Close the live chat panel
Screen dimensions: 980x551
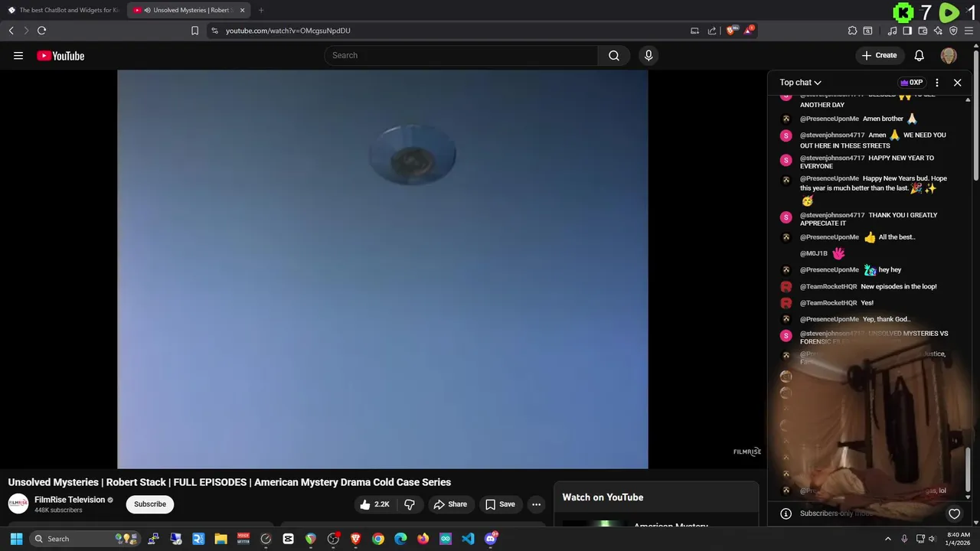(x=957, y=83)
